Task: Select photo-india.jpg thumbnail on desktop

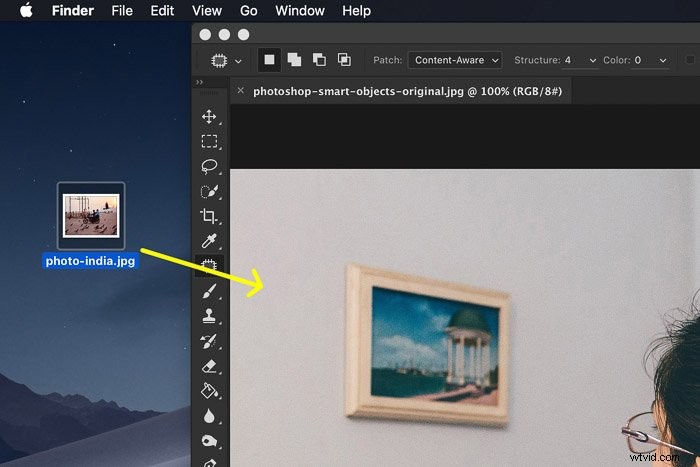Action: click(91, 216)
